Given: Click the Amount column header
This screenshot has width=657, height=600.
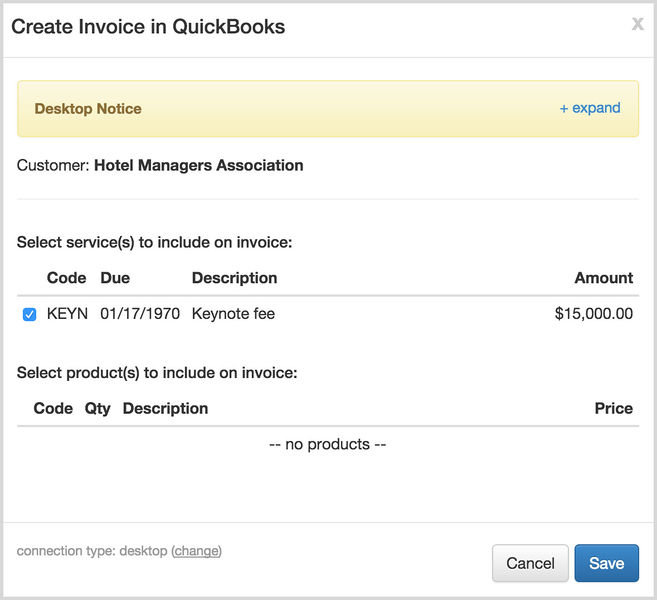Looking at the screenshot, I should coord(603,278).
